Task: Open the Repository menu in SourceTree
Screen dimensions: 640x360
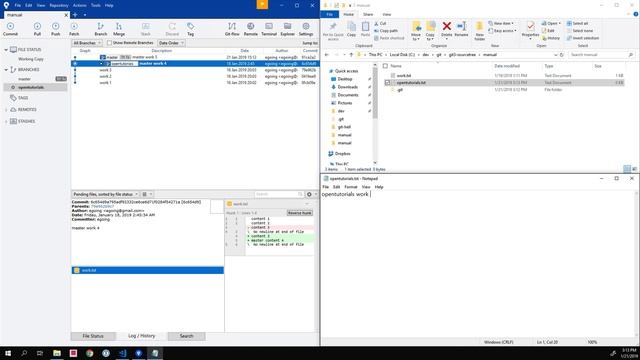Action: point(59,5)
